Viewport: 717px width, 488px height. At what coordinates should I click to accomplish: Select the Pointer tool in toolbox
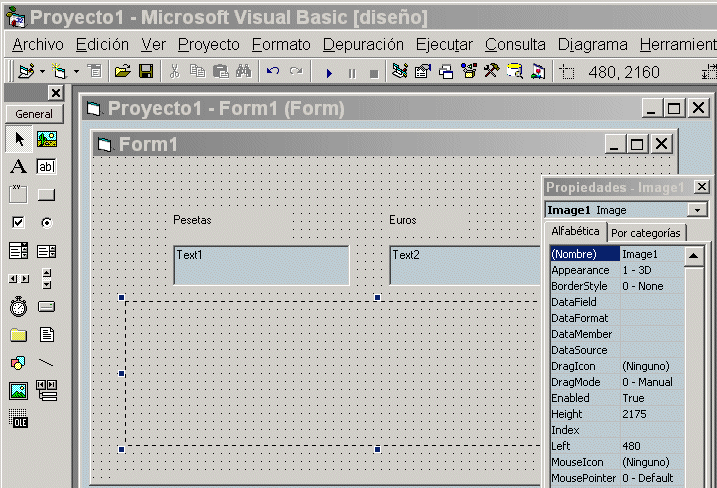click(19, 139)
